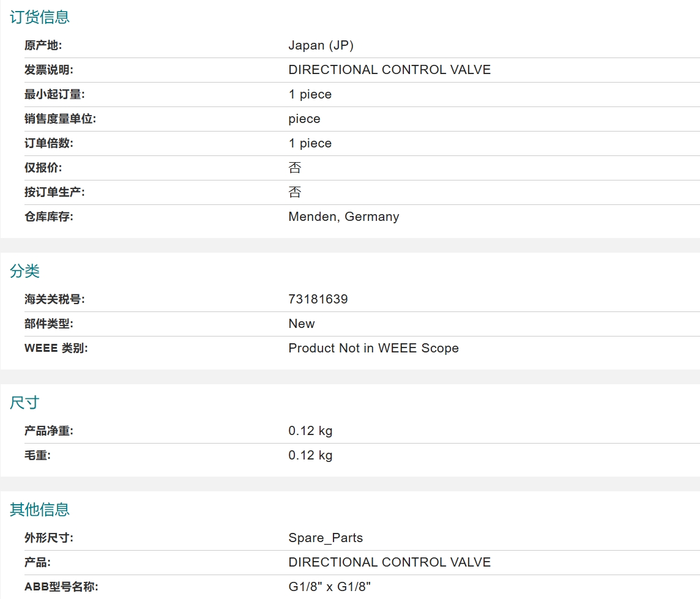Click the 尺寸 section heading

tap(24, 403)
